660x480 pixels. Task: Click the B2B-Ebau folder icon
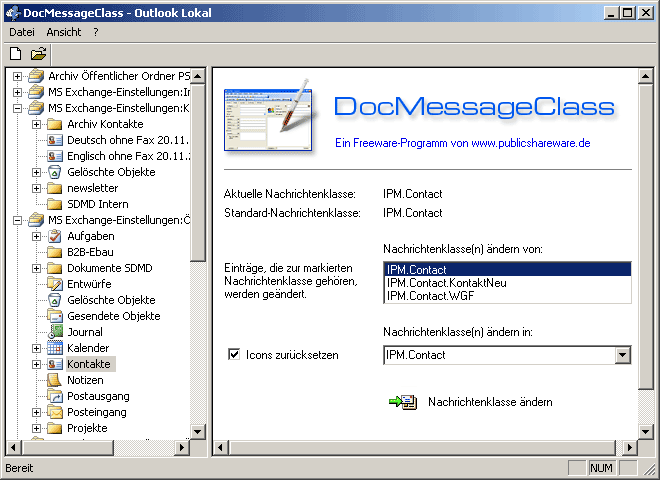click(55, 252)
